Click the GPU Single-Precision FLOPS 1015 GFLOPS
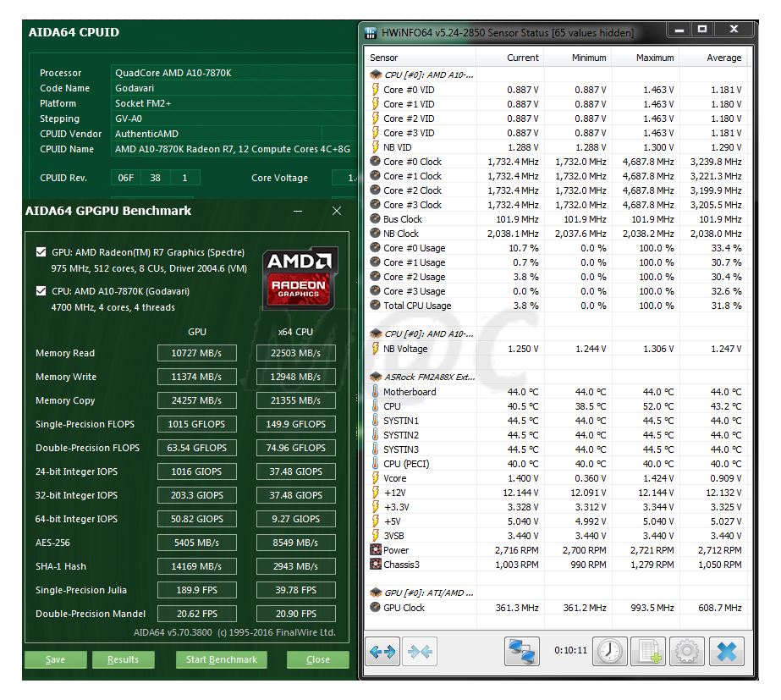This screenshot has height=700, width=781. point(197,424)
